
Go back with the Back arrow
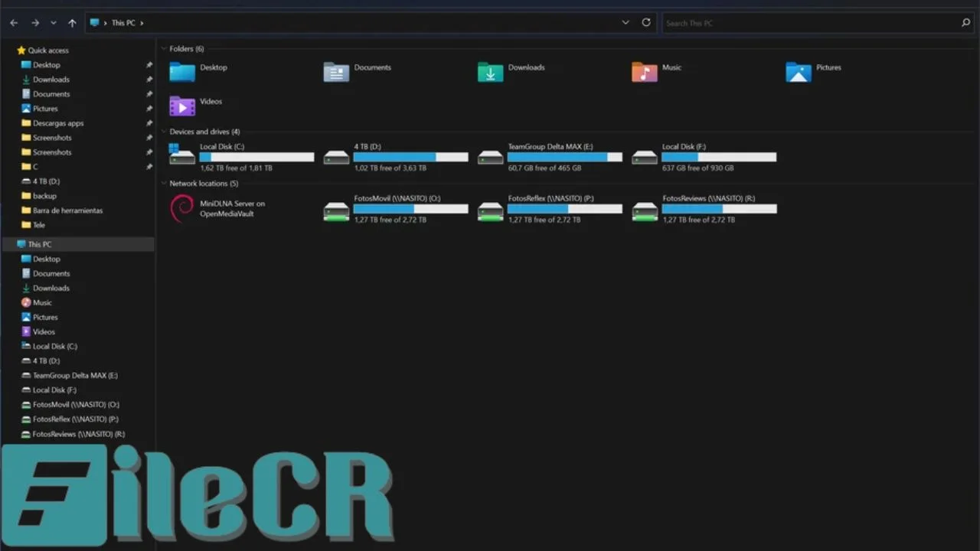coord(14,23)
